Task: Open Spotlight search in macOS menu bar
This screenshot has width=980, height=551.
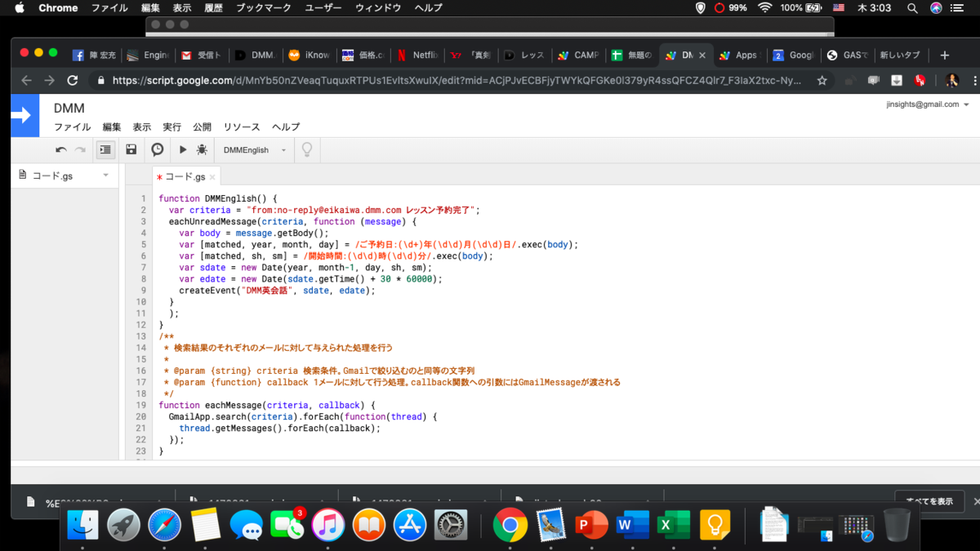Action: (912, 7)
